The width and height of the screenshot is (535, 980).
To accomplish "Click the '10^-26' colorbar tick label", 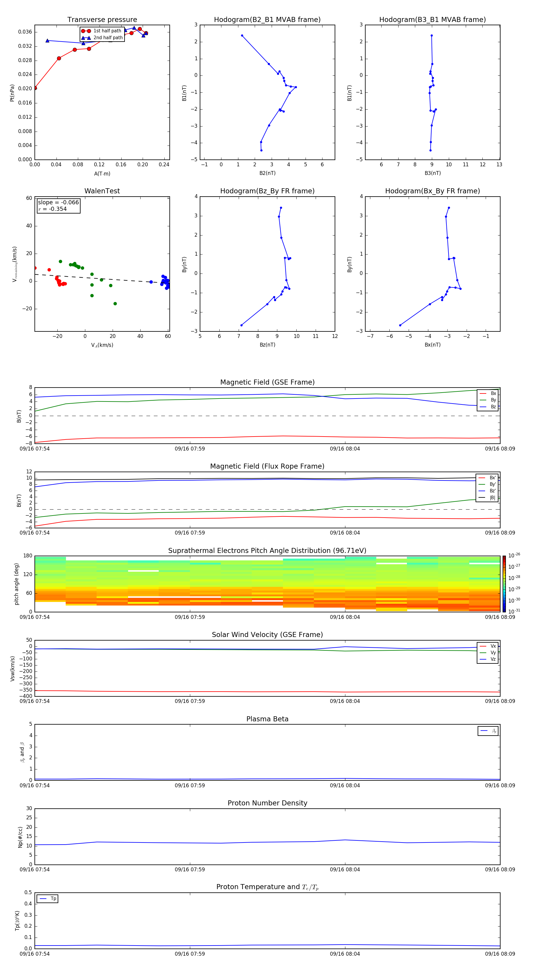I will [x=514, y=555].
